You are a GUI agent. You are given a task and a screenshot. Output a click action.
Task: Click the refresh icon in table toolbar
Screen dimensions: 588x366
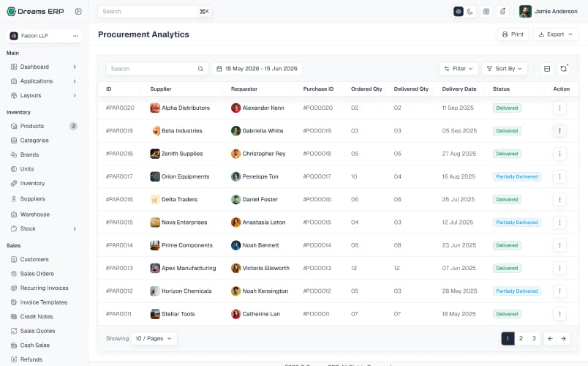[563, 69]
